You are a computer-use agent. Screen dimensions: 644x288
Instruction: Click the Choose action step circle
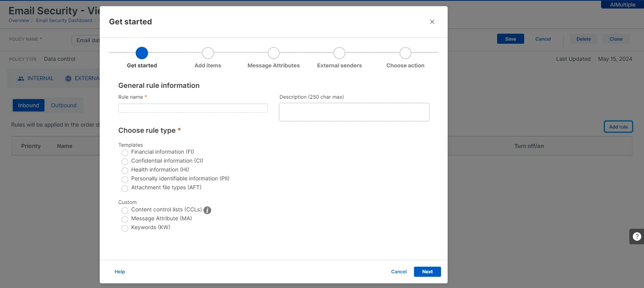pyautogui.click(x=405, y=53)
